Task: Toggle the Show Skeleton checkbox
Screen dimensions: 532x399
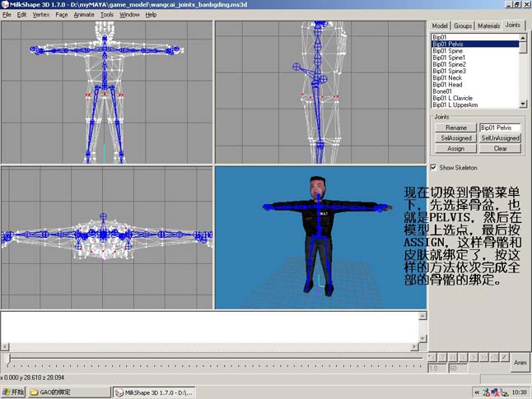Action: tap(433, 168)
